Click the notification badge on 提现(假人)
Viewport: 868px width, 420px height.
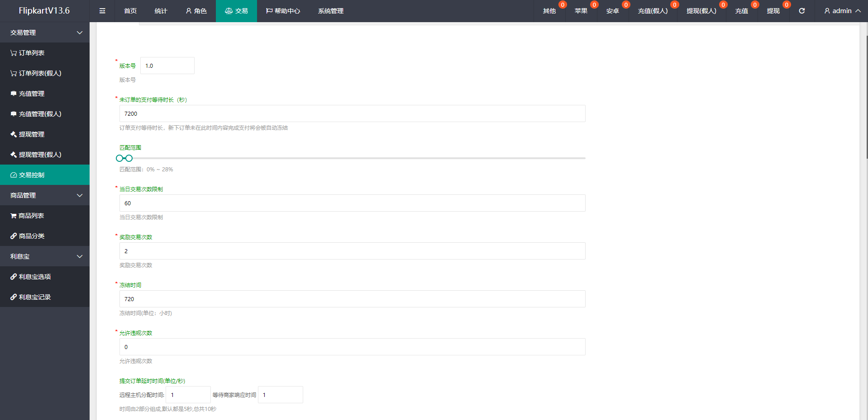click(x=723, y=5)
